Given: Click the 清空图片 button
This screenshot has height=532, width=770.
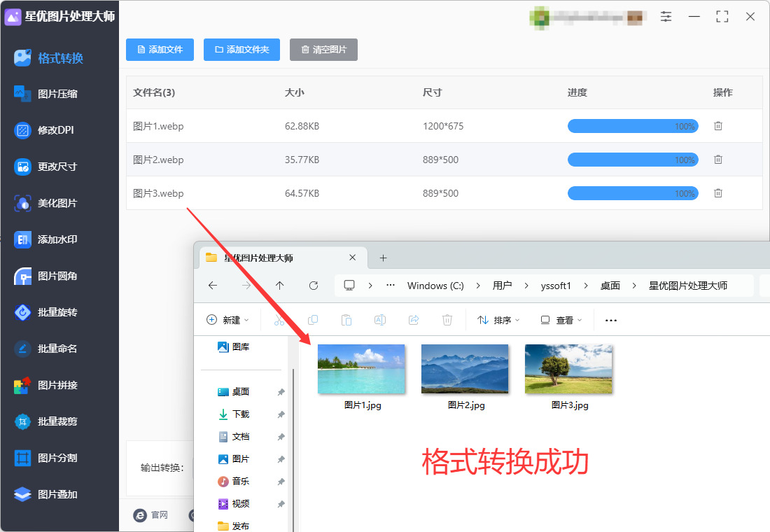Looking at the screenshot, I should pyautogui.click(x=323, y=50).
